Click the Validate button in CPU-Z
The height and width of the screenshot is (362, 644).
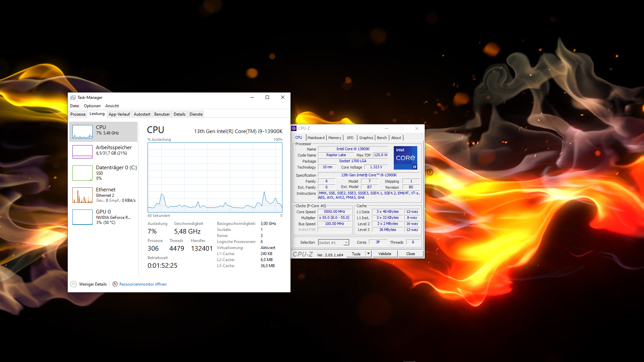[x=384, y=254]
